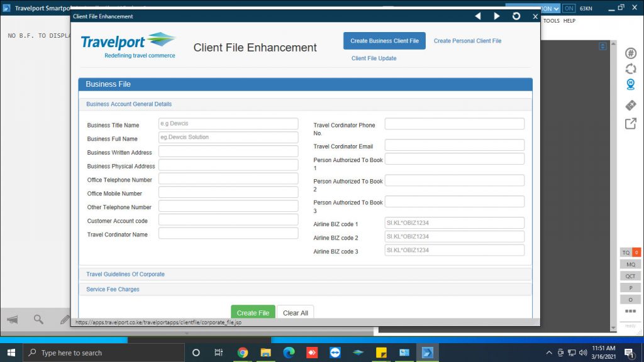The height and width of the screenshot is (362, 644).
Task: Click the magnifier search icon at bottom left
Action: coord(38,319)
